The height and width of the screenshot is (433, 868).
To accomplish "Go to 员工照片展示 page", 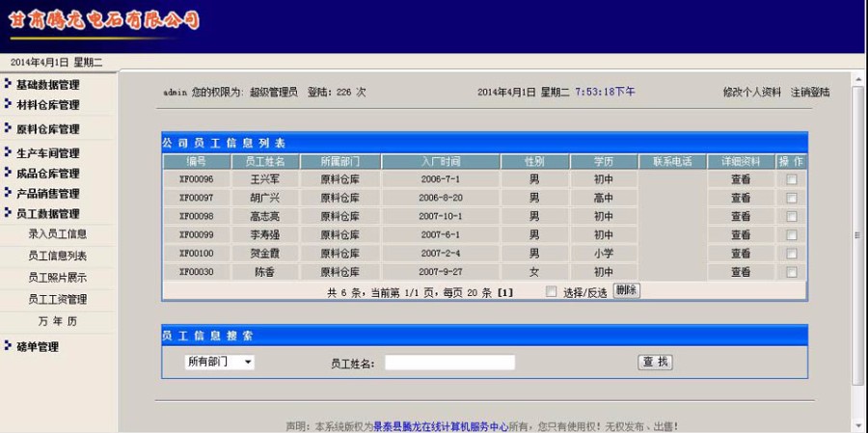I will [x=58, y=278].
